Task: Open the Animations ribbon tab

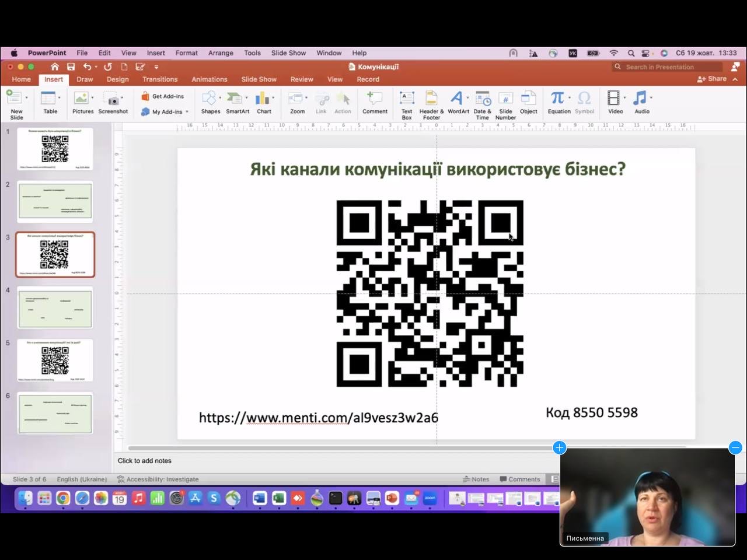Action: [x=210, y=79]
